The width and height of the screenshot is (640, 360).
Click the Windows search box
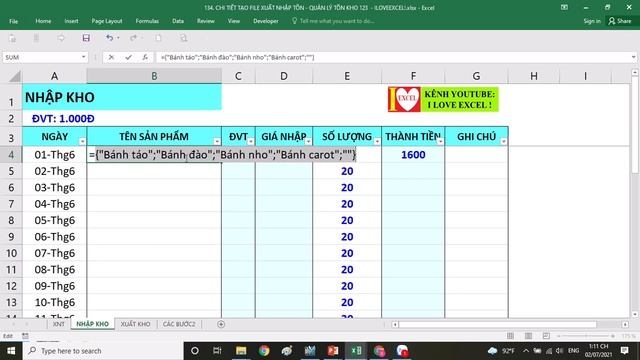tap(104, 351)
